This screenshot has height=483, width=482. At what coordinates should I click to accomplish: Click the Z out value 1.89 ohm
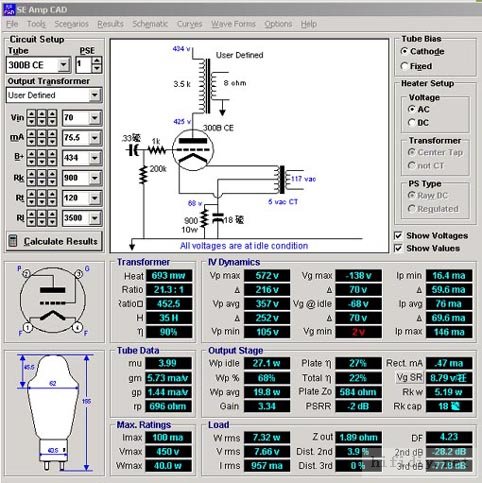pyautogui.click(x=358, y=437)
